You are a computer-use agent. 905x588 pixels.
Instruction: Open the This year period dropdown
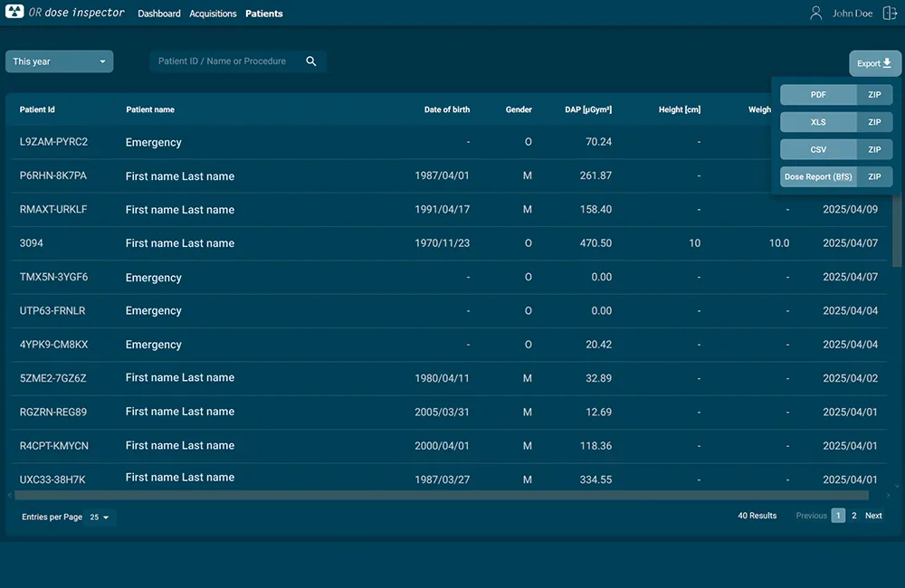pos(60,62)
